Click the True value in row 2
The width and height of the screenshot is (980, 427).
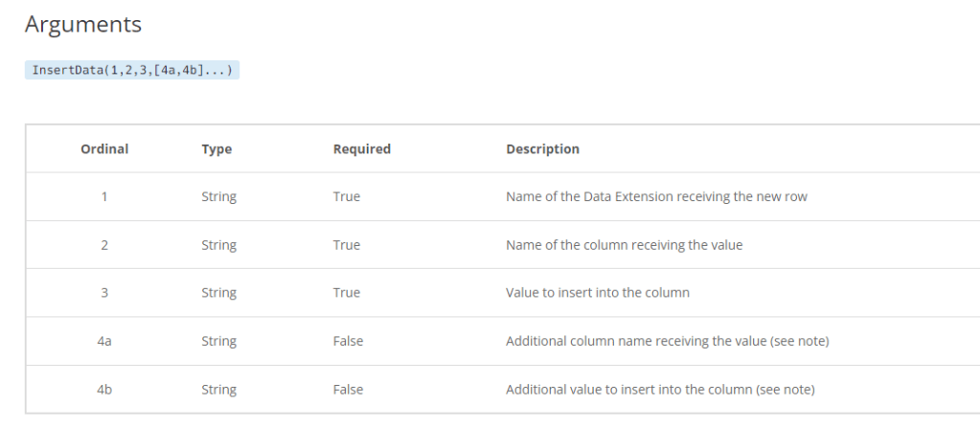347,245
